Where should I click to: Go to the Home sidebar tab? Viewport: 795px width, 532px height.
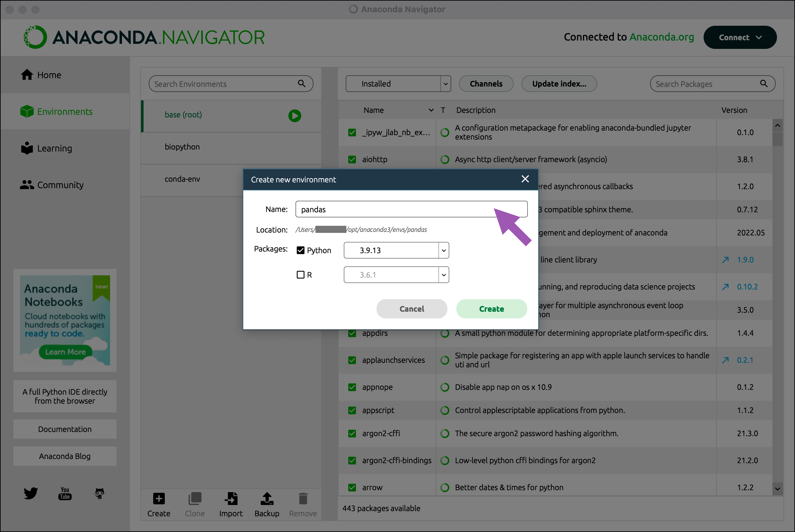[x=49, y=75]
